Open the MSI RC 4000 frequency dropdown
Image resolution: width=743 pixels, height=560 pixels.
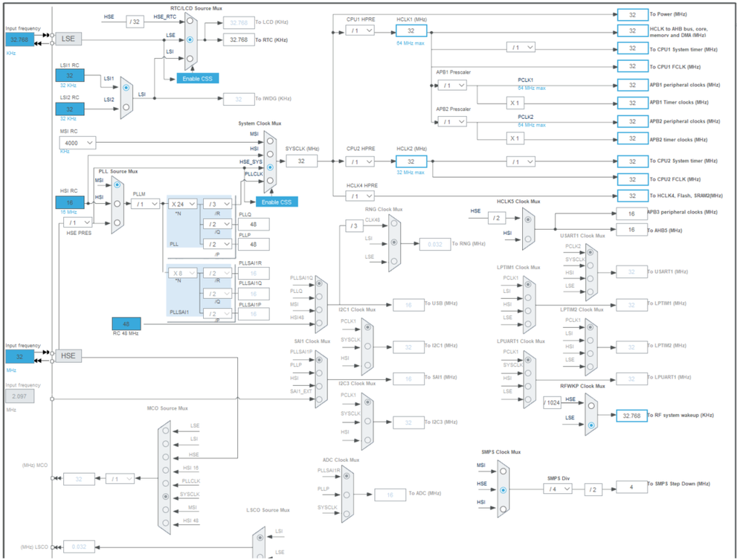[77, 143]
